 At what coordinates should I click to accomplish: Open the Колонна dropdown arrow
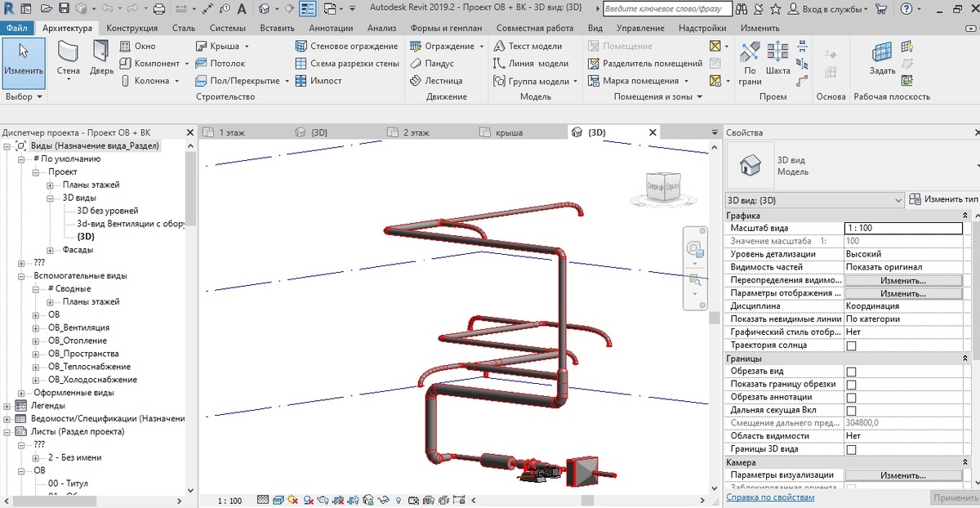click(176, 81)
